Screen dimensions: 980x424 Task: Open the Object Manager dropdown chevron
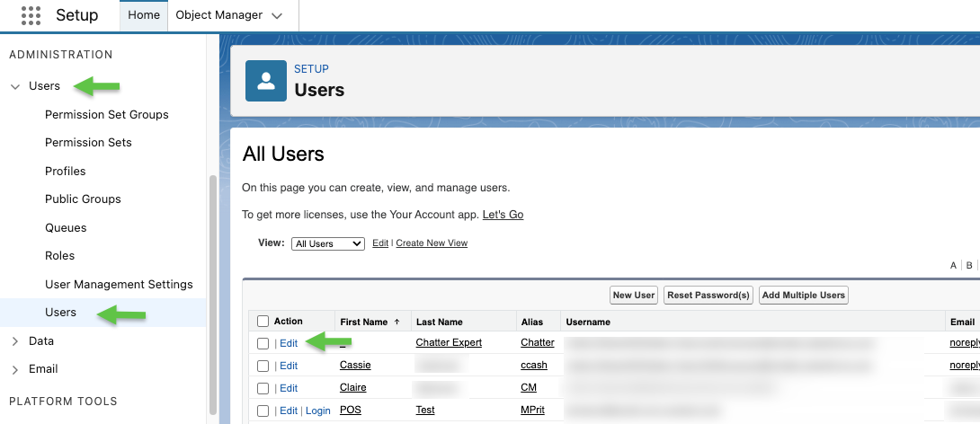(x=278, y=16)
